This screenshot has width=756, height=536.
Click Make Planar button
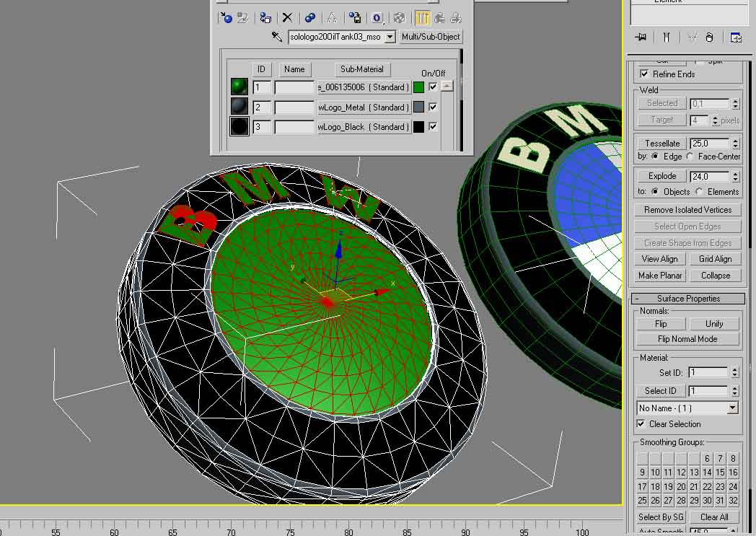[659, 276]
